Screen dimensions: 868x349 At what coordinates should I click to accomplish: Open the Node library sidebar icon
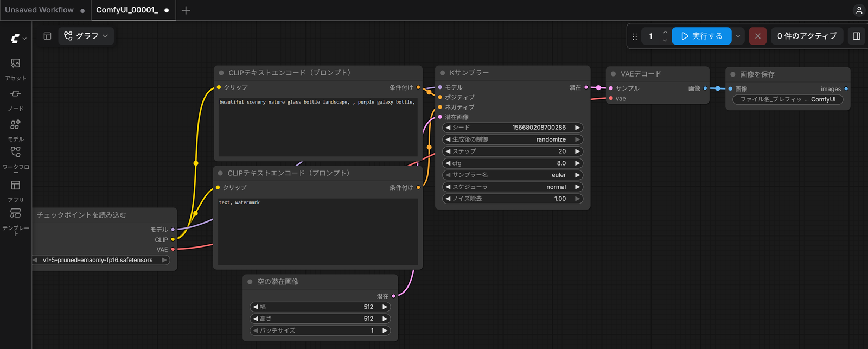(16, 99)
